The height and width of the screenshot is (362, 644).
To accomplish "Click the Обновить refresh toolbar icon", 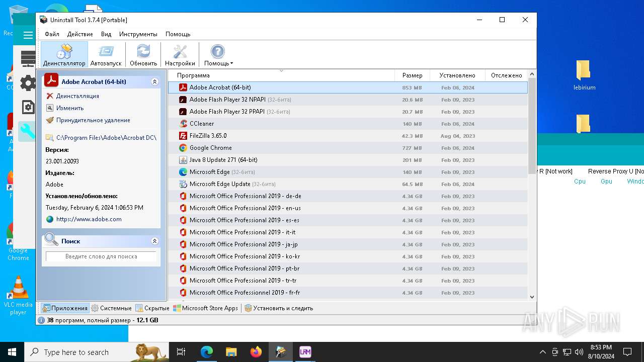I will point(143,55).
